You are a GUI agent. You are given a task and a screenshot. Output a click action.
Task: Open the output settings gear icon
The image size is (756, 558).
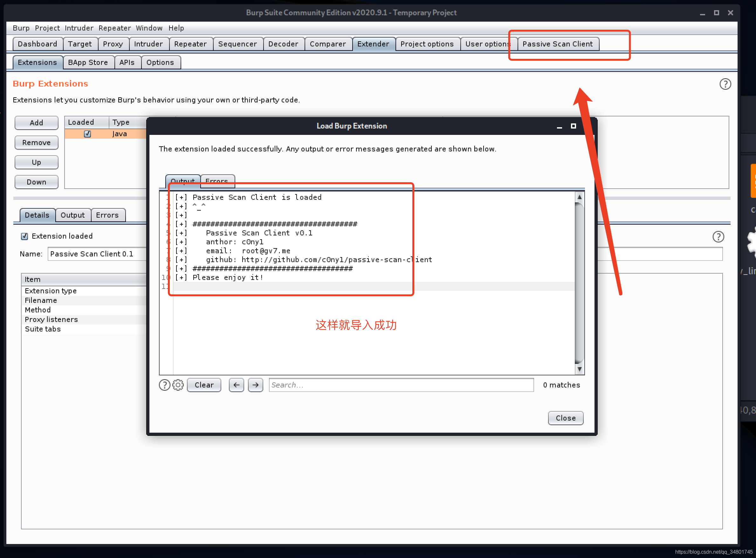tap(178, 385)
